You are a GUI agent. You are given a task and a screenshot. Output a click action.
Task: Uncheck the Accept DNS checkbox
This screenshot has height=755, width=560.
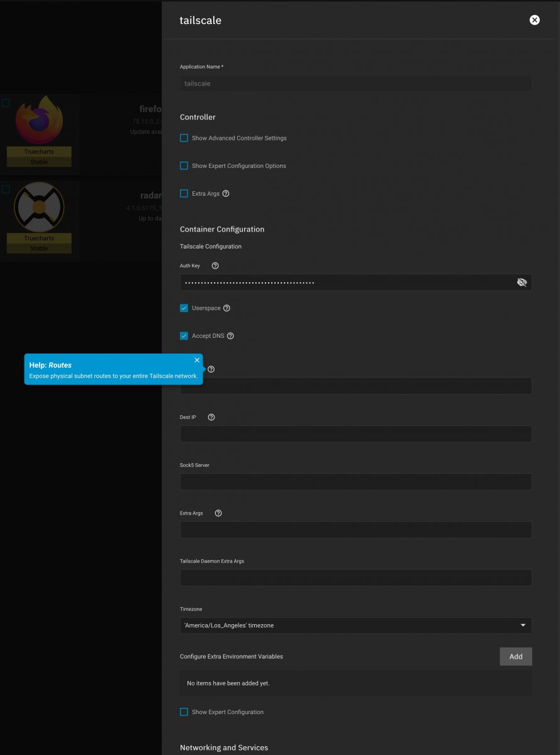[x=184, y=336]
